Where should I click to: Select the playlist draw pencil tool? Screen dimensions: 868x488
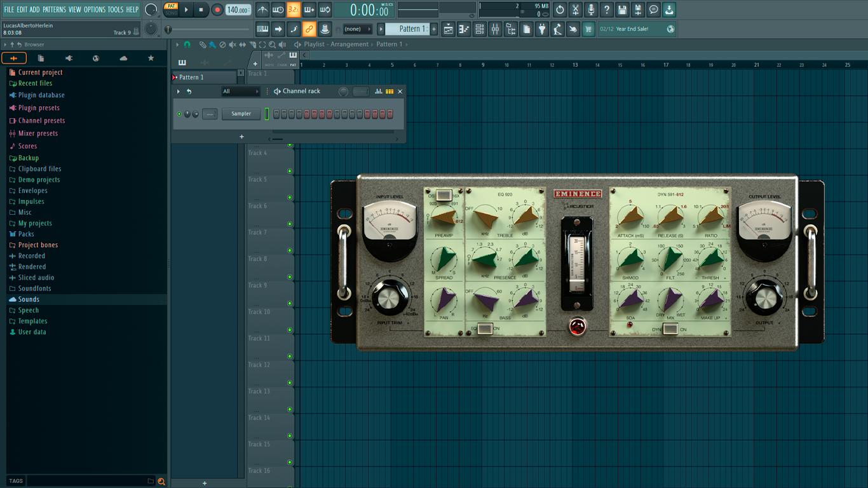203,44
